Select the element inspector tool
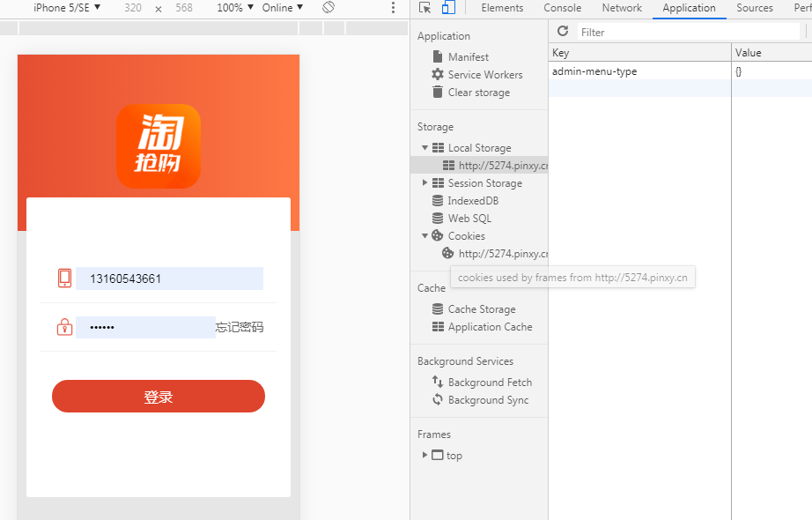The width and height of the screenshot is (812, 520). [x=427, y=8]
